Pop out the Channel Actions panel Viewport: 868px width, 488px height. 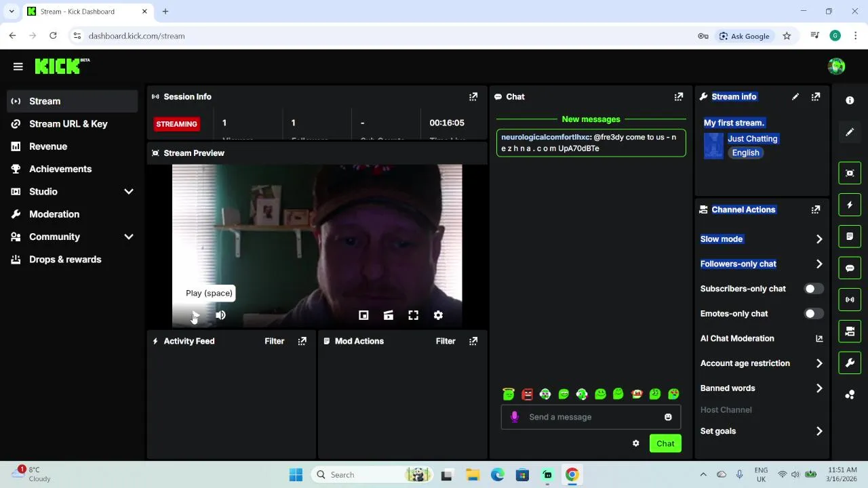[x=816, y=210]
